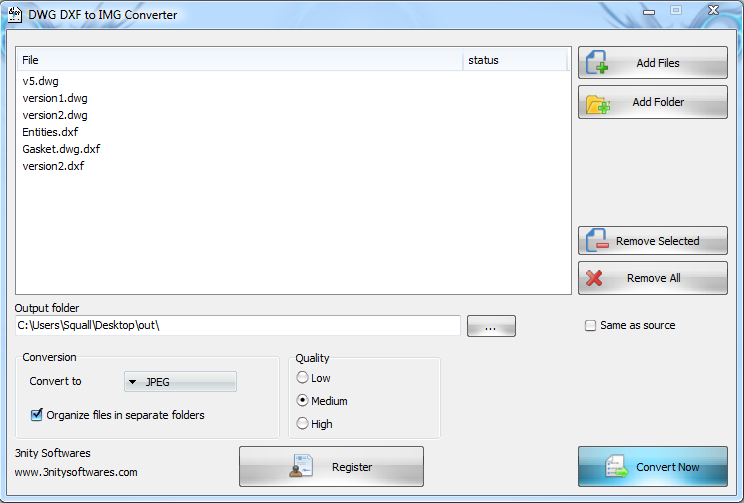The image size is (744, 503).
Task: Select Entities.dxf in the file list
Action: (x=50, y=132)
